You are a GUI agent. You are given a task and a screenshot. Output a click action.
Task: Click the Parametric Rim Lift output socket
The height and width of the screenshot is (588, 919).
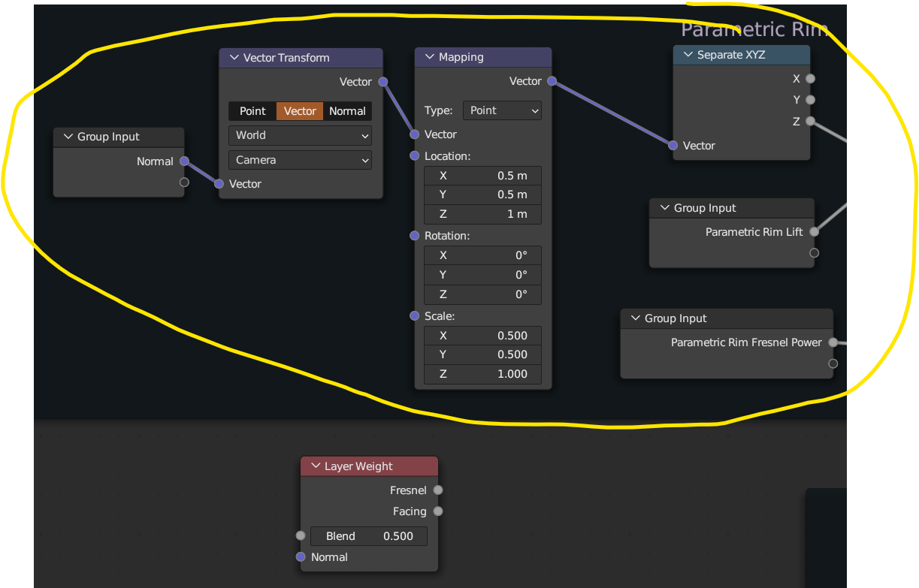[814, 232]
